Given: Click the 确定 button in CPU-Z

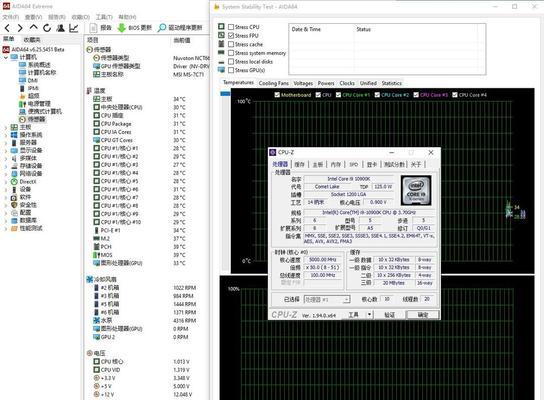Looking at the screenshot, I should point(423,315).
